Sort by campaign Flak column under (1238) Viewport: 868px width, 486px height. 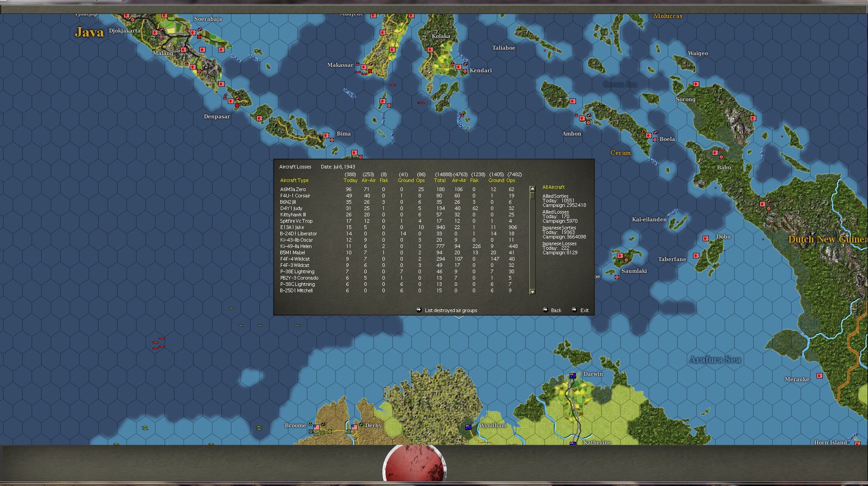tap(474, 180)
